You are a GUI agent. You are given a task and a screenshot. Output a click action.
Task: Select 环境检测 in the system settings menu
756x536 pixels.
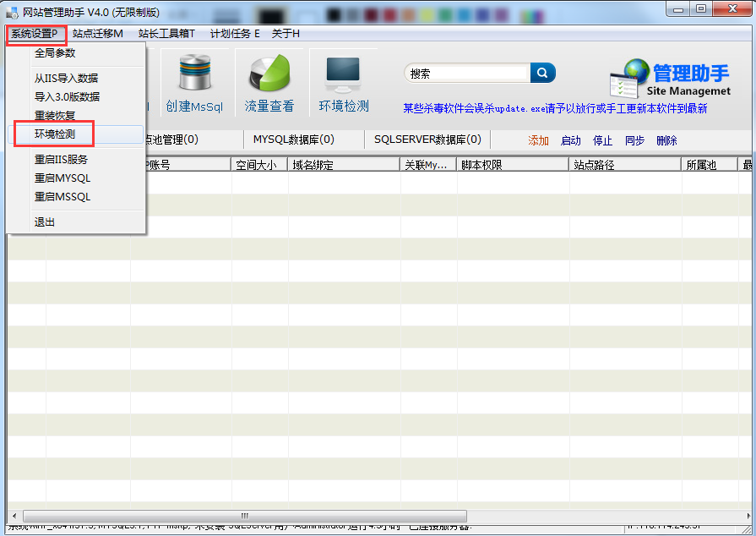[x=55, y=134]
